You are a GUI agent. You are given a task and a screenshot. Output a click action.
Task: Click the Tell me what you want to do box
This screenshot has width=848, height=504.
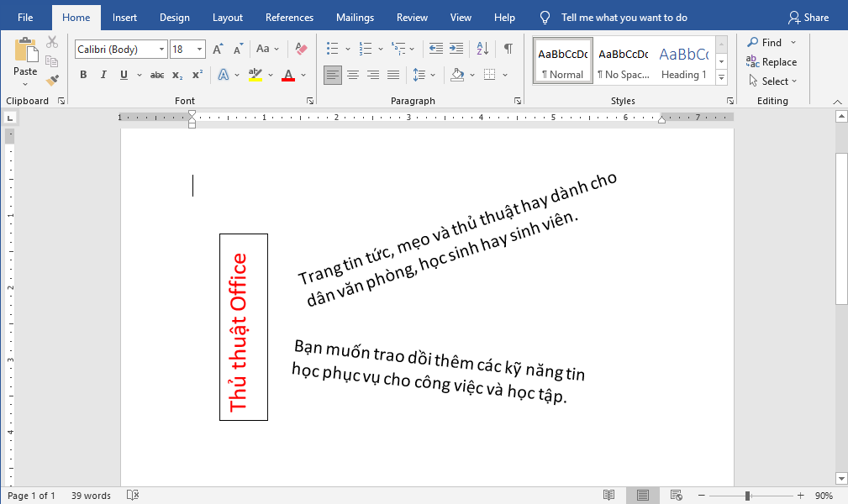[x=624, y=18]
